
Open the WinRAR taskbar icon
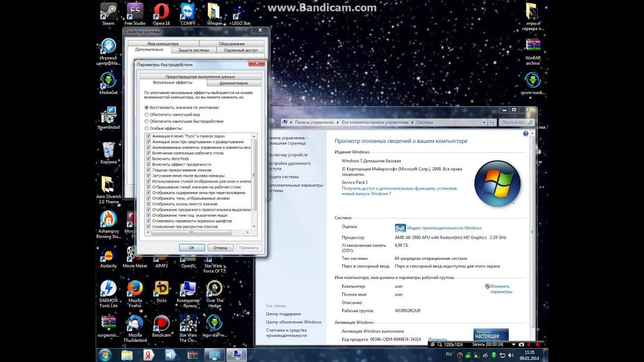[192, 355]
